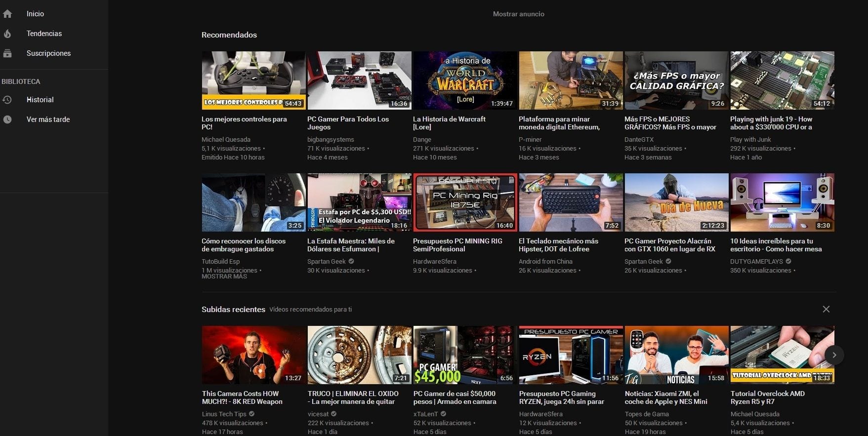868x436 pixels.
Task: Open Presupuesto PC Gamer Ryzen thumbnail
Action: pos(571,355)
